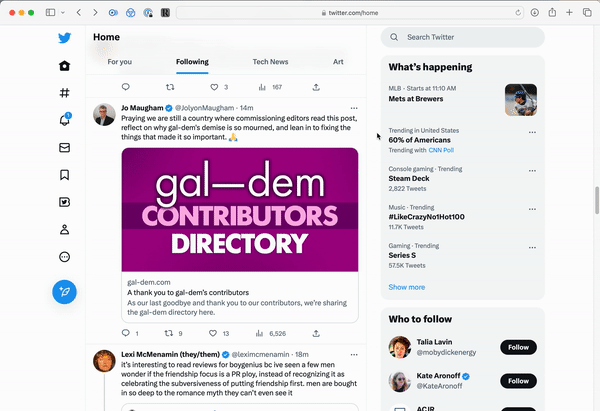Open @JolyonMaugham handle
This screenshot has height=411, width=600.
click(x=204, y=108)
